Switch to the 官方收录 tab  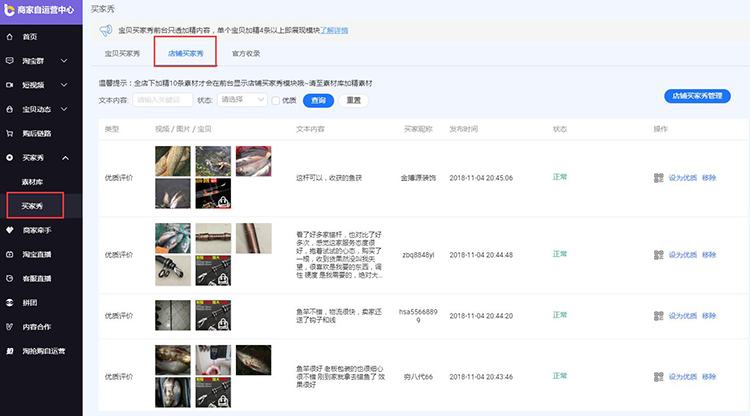[x=246, y=53]
